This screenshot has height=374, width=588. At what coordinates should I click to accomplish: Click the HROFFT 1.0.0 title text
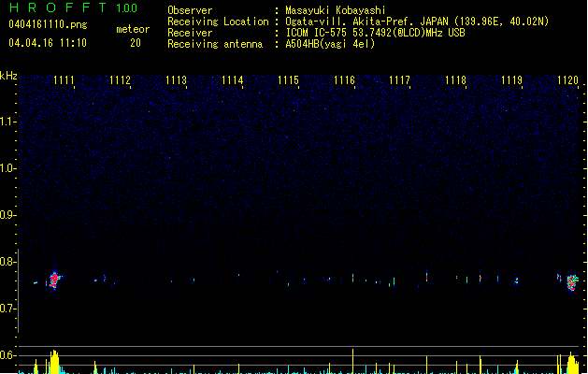point(73,7)
